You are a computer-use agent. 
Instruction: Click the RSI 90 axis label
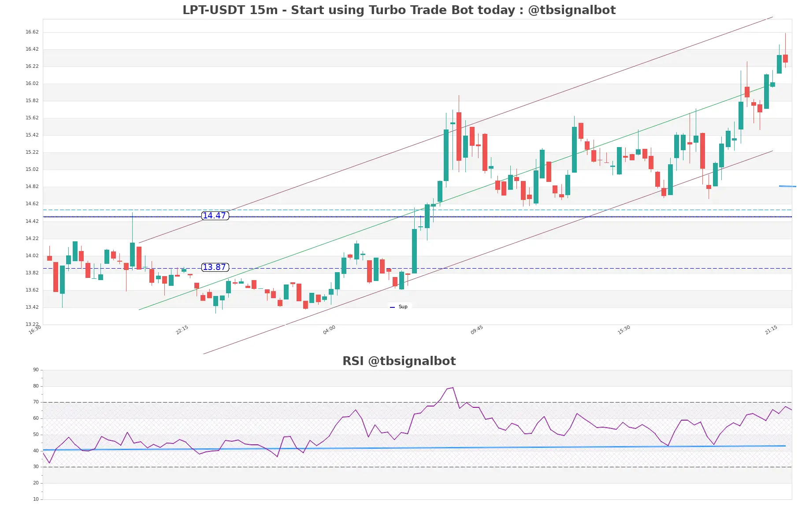pyautogui.click(x=36, y=370)
